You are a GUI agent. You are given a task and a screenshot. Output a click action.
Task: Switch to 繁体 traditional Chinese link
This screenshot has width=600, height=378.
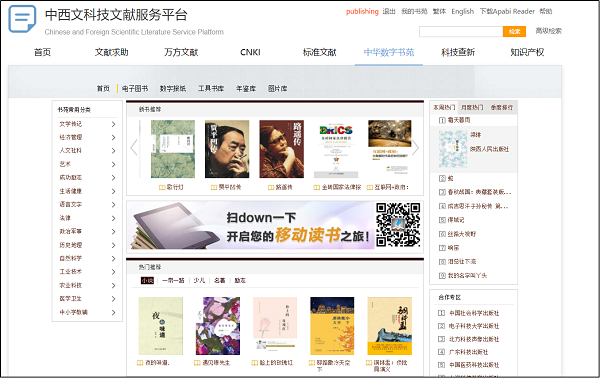(439, 11)
